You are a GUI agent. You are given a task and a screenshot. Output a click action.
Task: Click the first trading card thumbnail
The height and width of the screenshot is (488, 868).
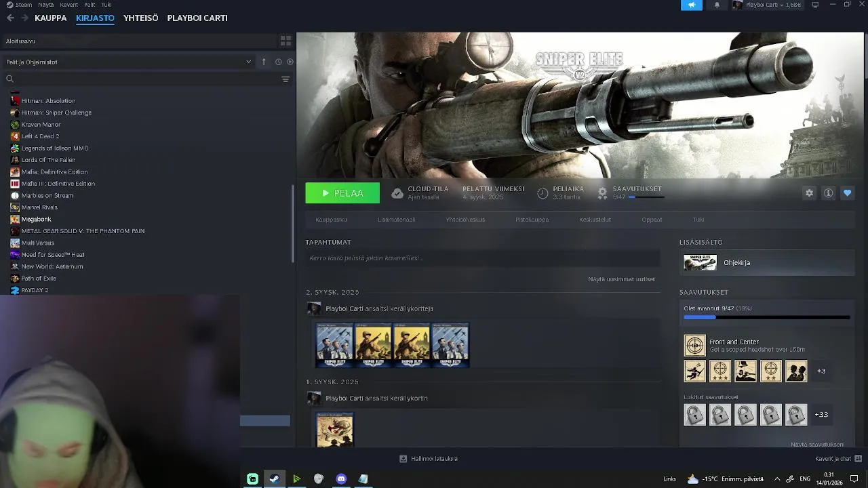coord(334,345)
